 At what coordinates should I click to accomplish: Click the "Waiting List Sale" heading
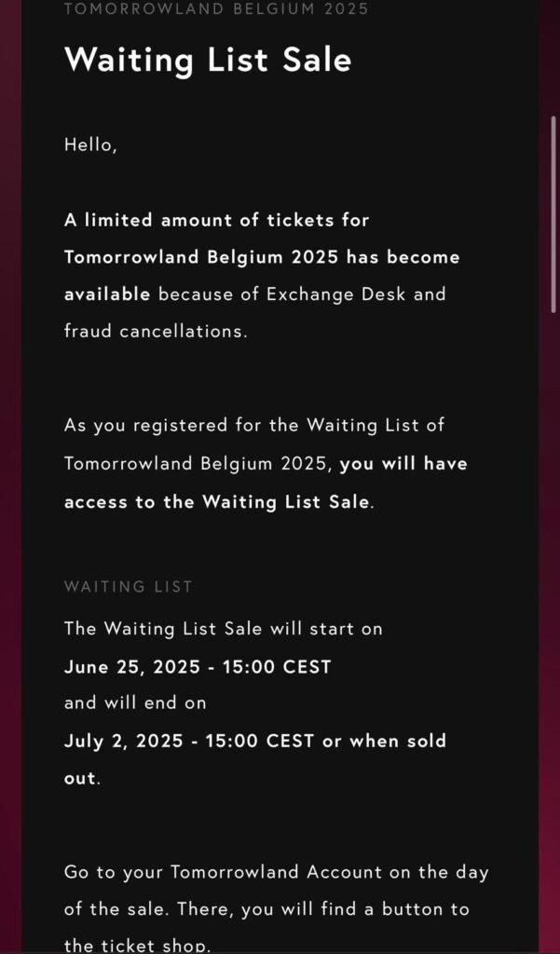[208, 61]
